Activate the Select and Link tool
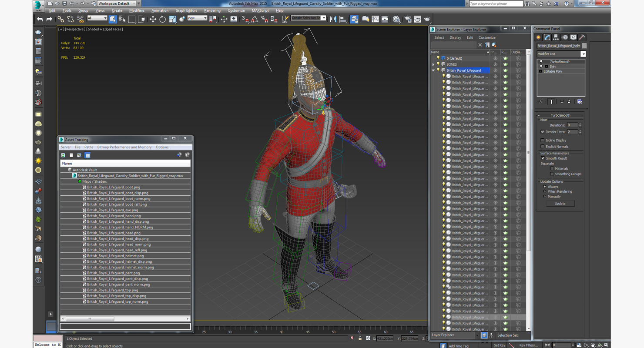Viewport: 644px width, 348px height. tap(61, 19)
